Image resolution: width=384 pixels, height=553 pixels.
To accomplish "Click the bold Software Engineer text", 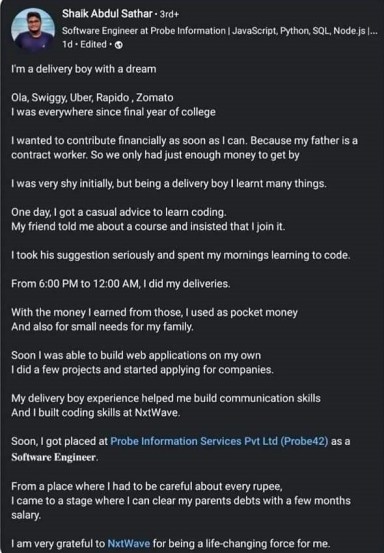I will [55, 457].
